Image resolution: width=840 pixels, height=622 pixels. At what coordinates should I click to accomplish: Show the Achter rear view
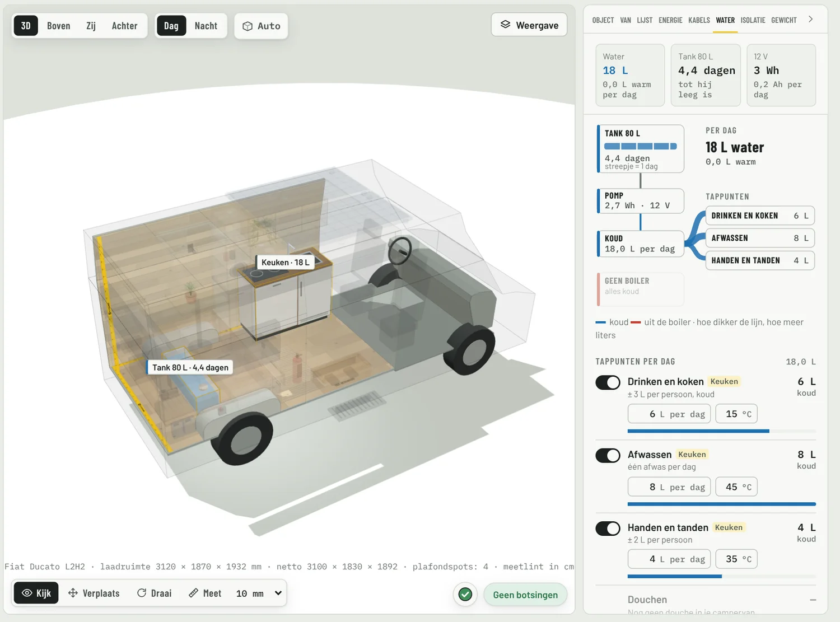click(x=124, y=26)
